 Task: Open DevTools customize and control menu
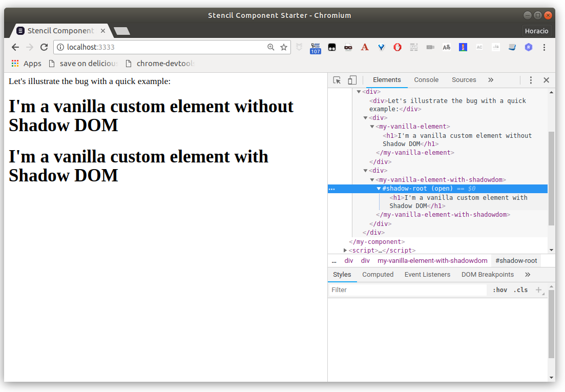(531, 80)
